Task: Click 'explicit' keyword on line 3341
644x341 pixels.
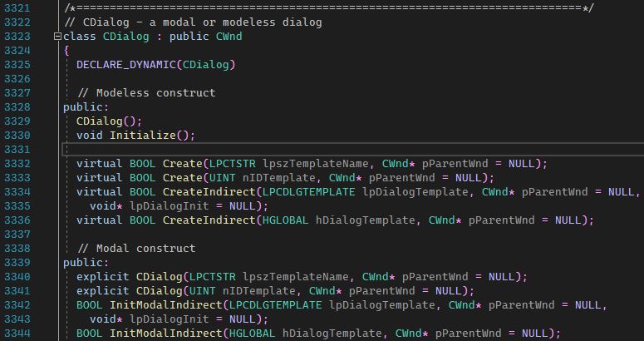Action: [103, 291]
